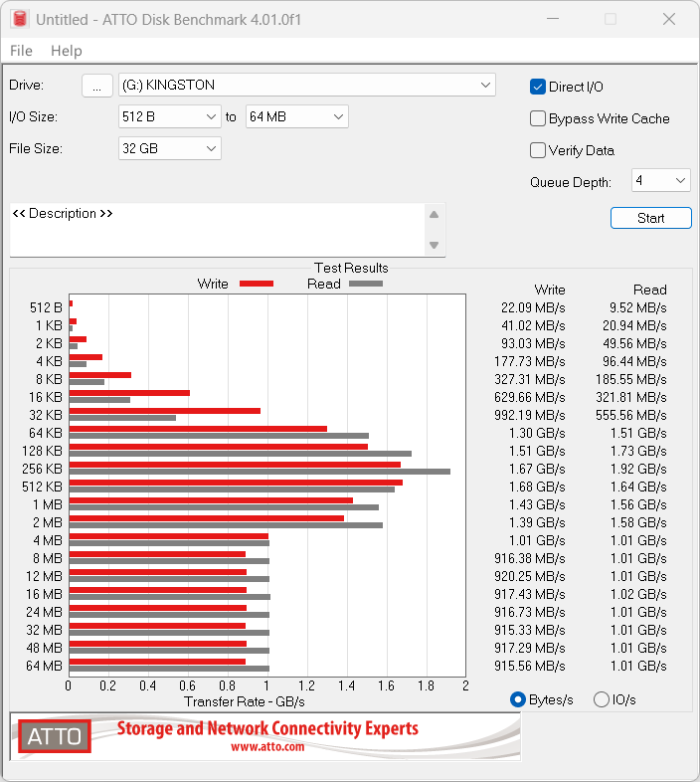This screenshot has width=700, height=782.
Task: Click the 64 KB row label
Action: [46, 433]
